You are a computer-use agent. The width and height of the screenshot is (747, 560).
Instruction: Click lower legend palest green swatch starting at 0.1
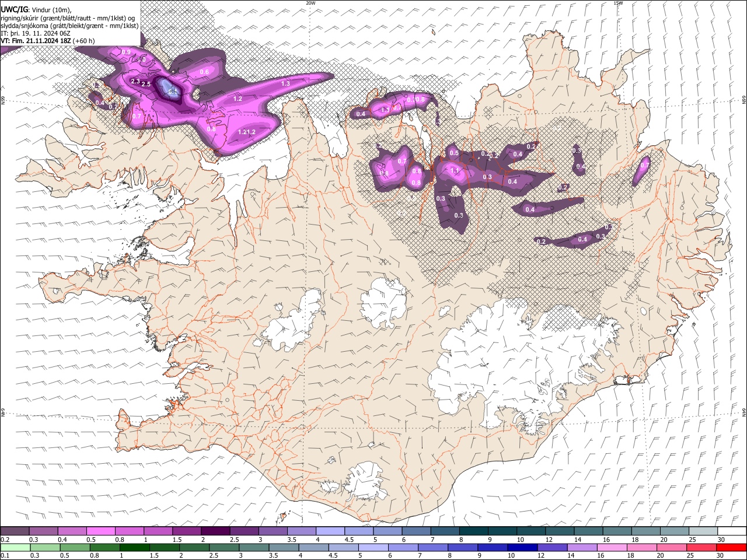(x=14, y=547)
